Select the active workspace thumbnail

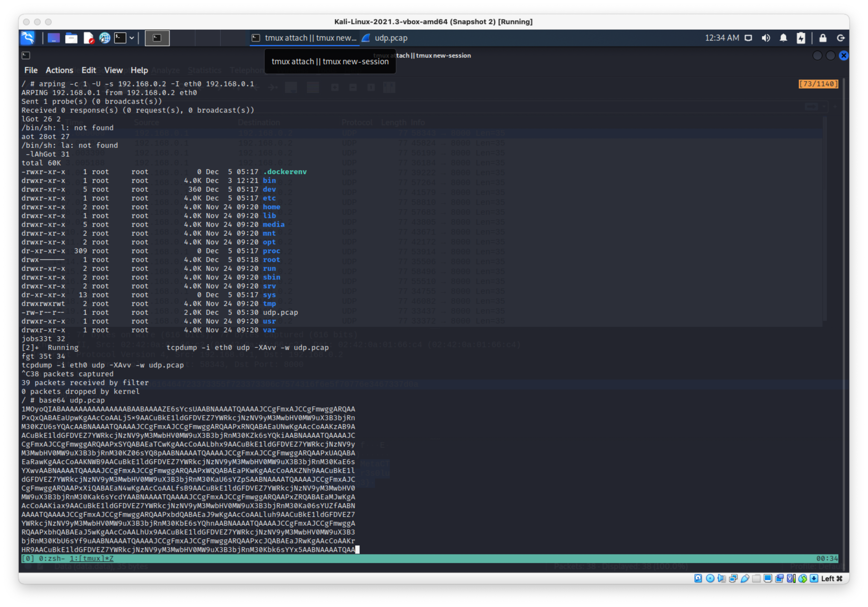pyautogui.click(x=157, y=38)
